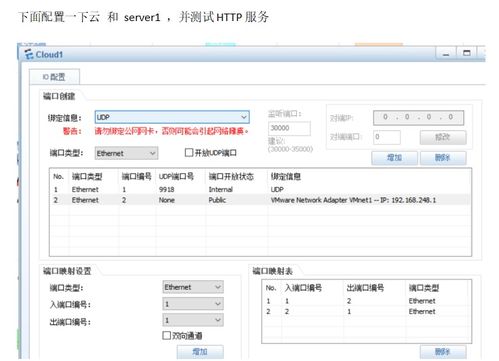499x361 pixels.
Task: Click the 对端IP address field
Action: 418,117
